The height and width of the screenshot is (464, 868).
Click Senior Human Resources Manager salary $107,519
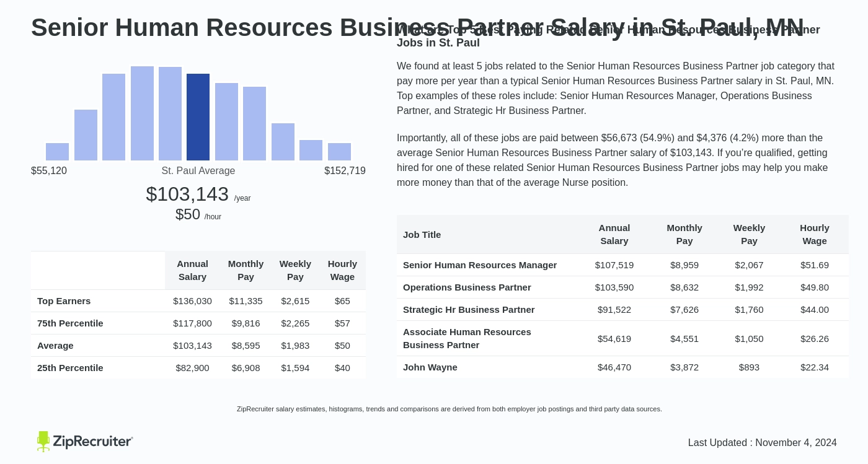pos(614,265)
